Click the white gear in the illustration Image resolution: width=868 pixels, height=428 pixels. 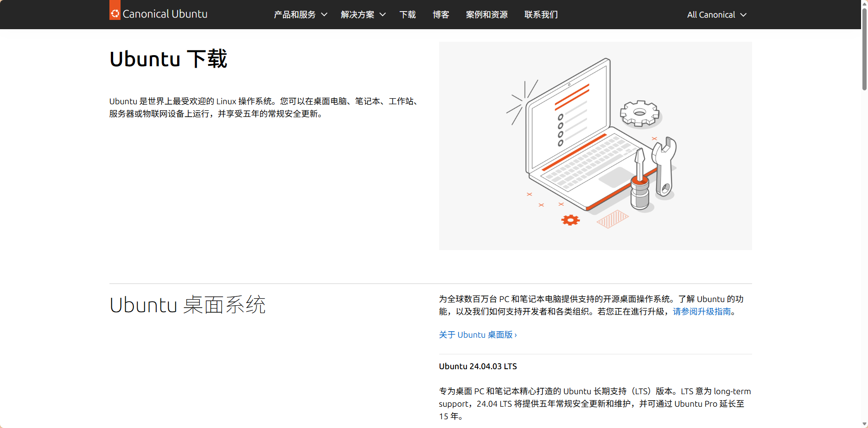click(x=640, y=113)
